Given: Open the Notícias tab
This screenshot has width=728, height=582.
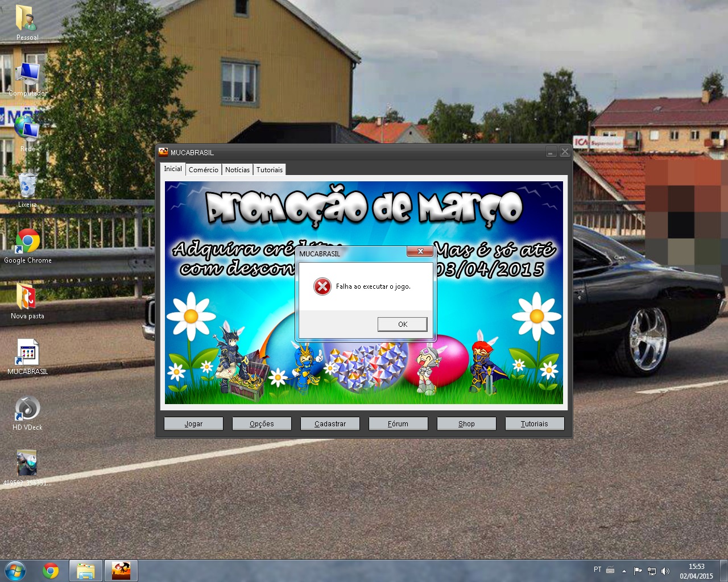Looking at the screenshot, I should [x=237, y=169].
